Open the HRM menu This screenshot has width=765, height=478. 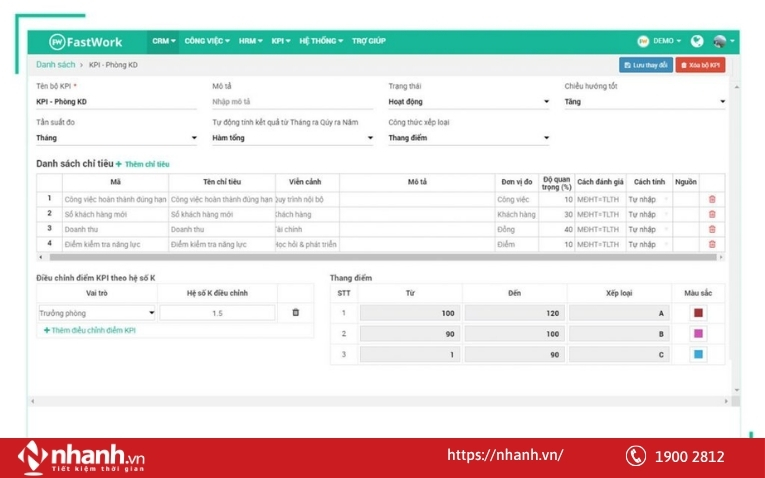coord(250,41)
